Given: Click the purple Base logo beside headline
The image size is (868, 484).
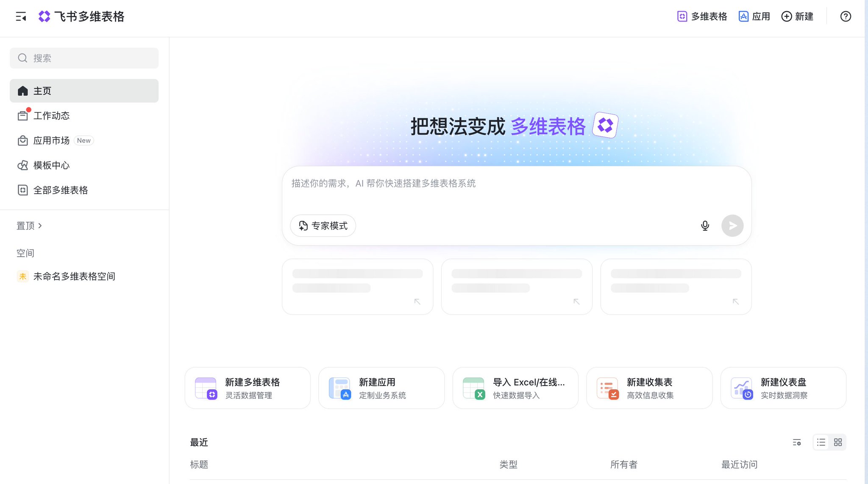Looking at the screenshot, I should [x=605, y=125].
